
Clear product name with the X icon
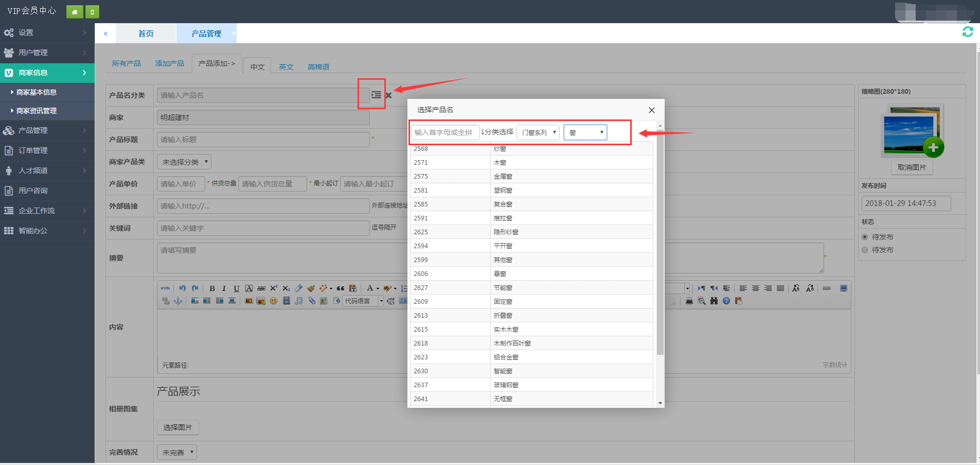(388, 95)
